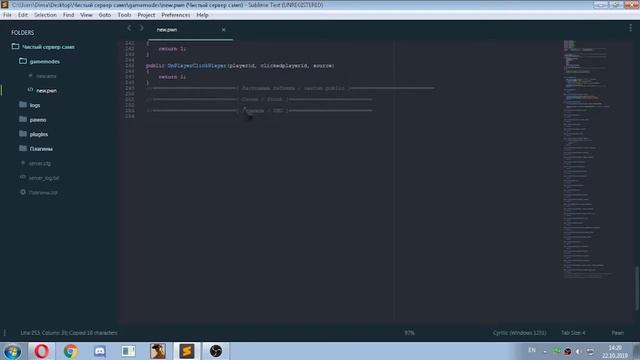Expand the logs folder

coord(35,105)
